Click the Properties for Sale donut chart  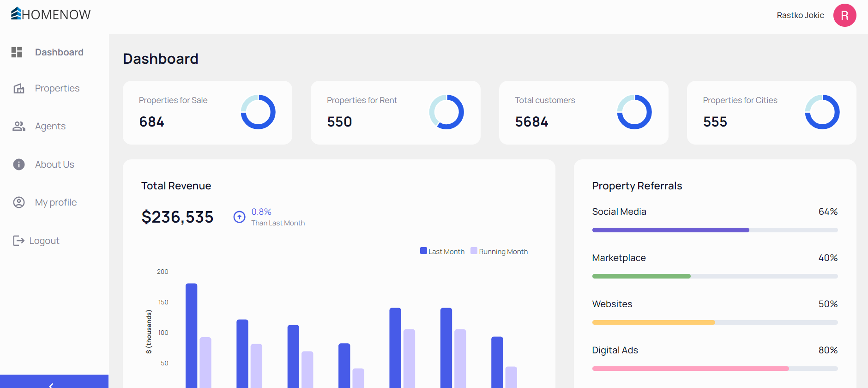click(x=258, y=112)
